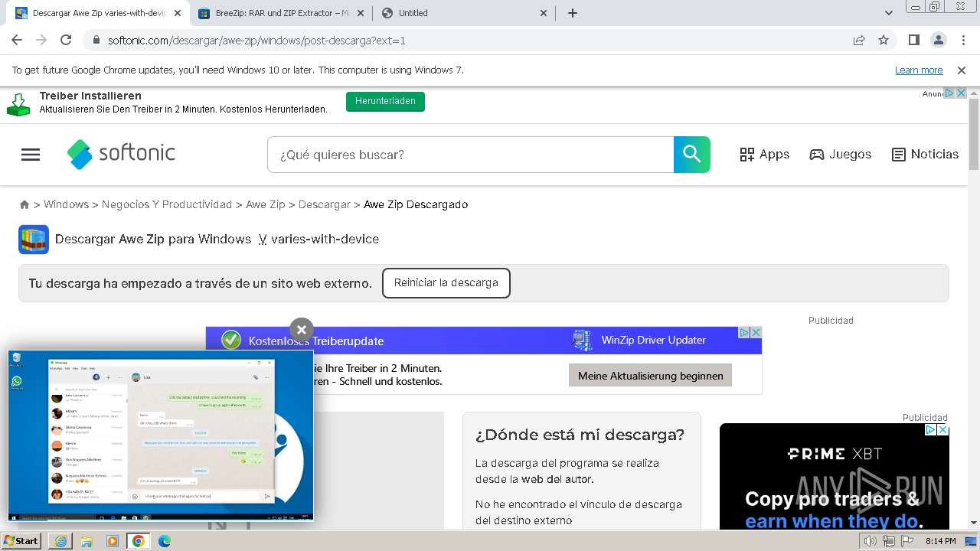The height and width of the screenshot is (551, 980).
Task: Open Microsoft Edge from the taskbar
Action: (x=165, y=541)
